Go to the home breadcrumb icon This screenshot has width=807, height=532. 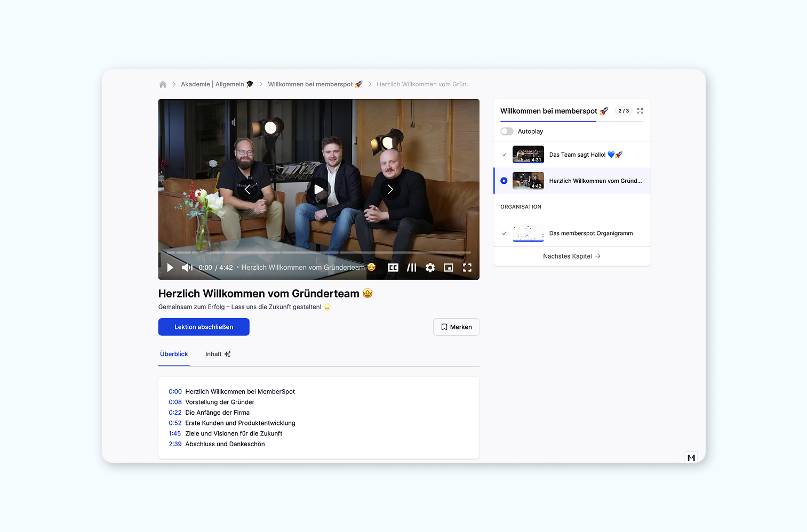(x=163, y=84)
